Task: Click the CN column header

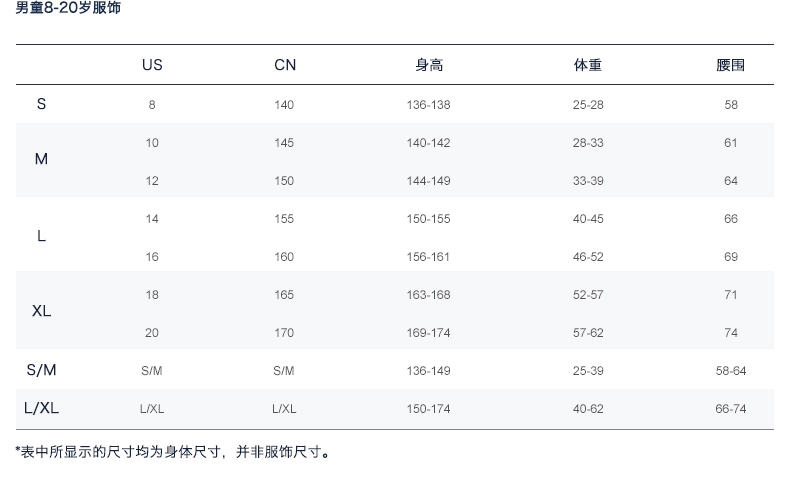Action: pyautogui.click(x=285, y=65)
